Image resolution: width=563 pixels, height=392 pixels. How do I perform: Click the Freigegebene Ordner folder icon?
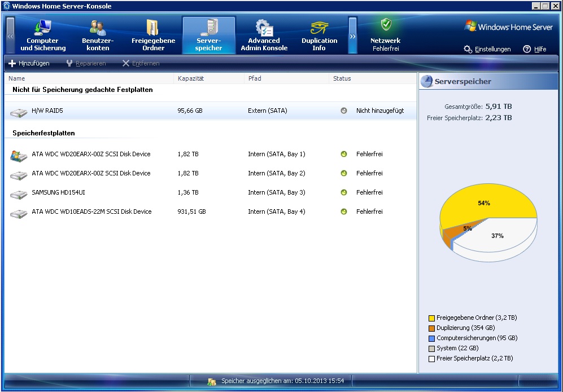(153, 28)
